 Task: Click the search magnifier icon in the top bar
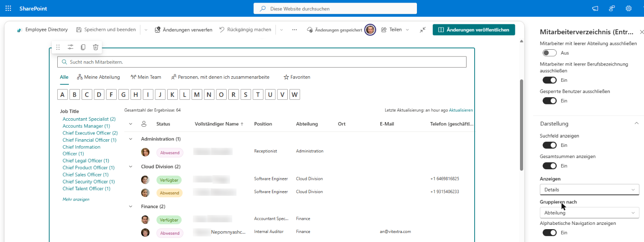click(x=263, y=9)
